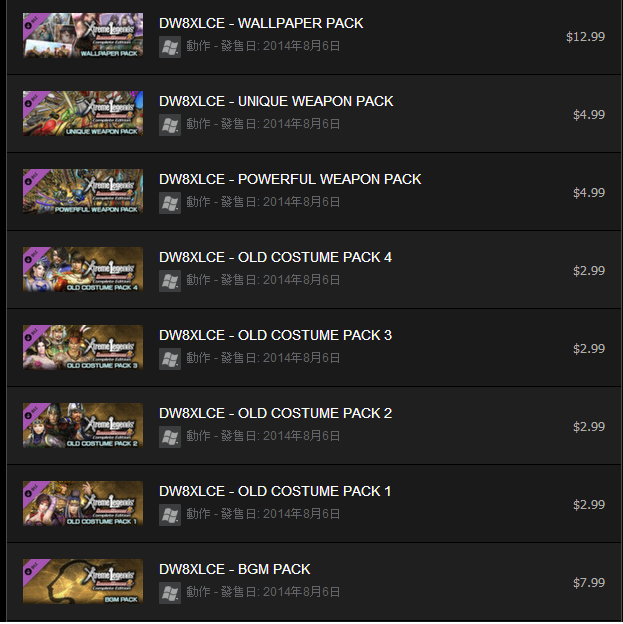Open Old Costume Pack 3 thumbnail
Screen dimensions: 623x624
click(83, 347)
